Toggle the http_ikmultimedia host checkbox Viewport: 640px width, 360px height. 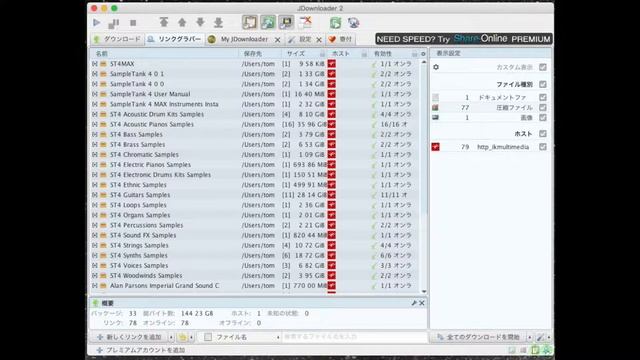(542, 147)
